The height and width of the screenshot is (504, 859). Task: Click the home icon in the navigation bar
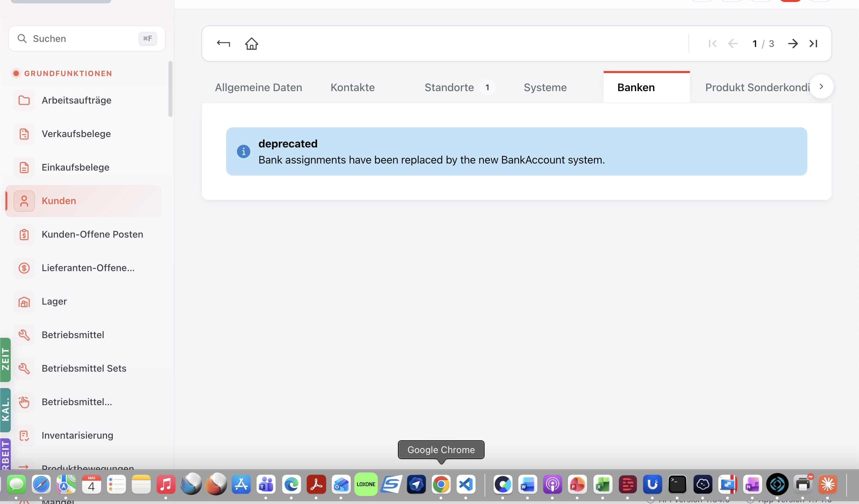252,44
